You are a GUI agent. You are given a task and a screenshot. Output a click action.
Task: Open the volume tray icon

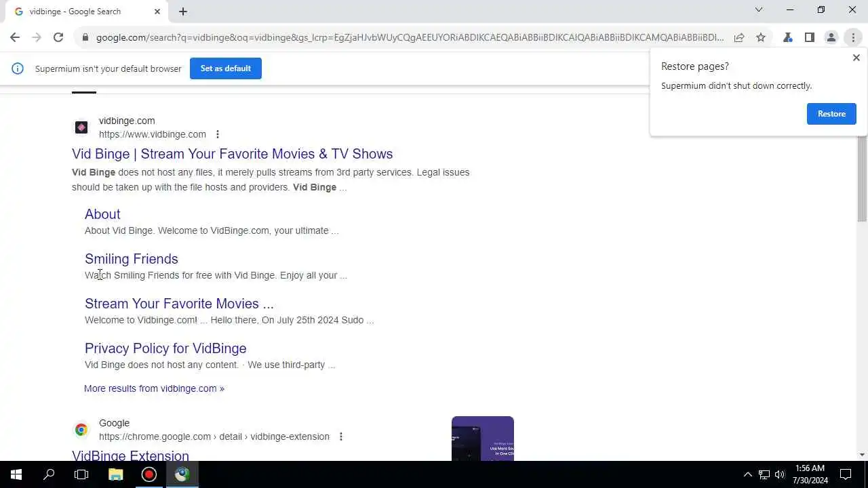pos(780,474)
